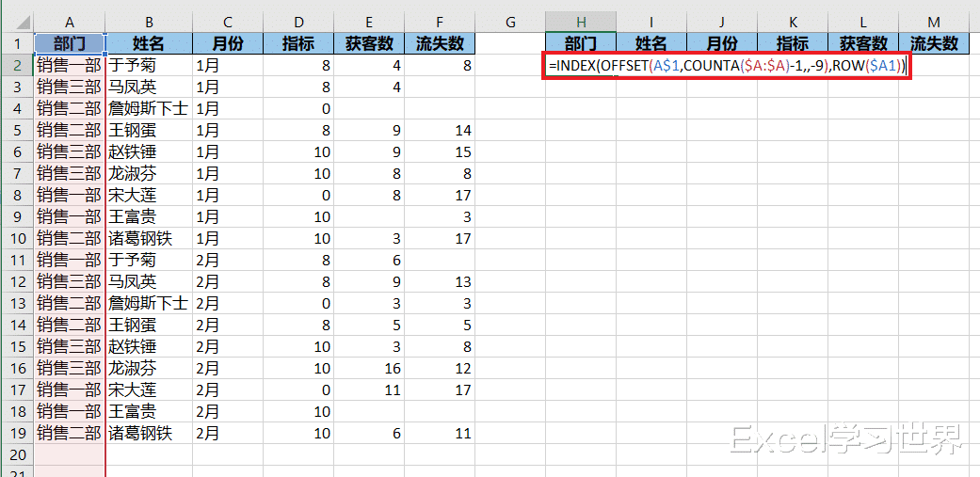Click 于予菊 in row 2
Screen dimensions: 980x477
click(134, 65)
